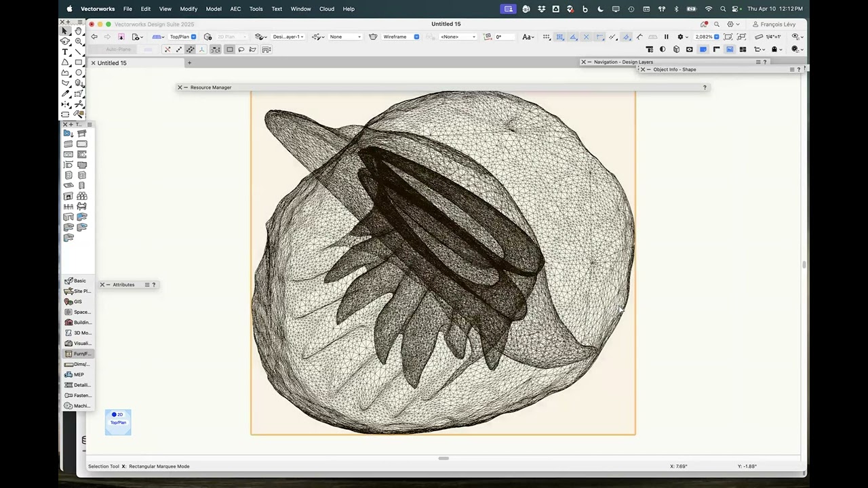The height and width of the screenshot is (488, 868).
Task: Select the Pan hand tool
Action: click(79, 31)
